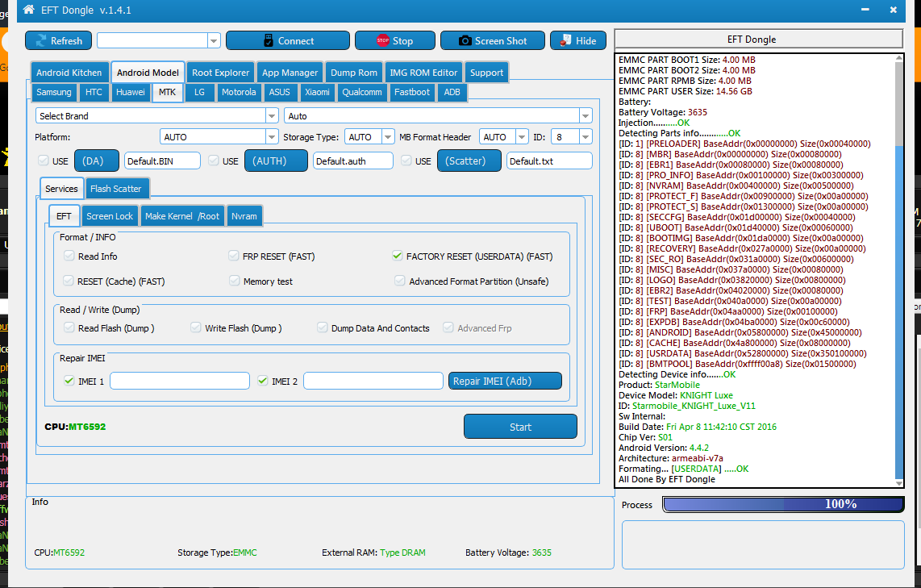
Task: Open the Platform AUTO dropdown
Action: click(271, 137)
